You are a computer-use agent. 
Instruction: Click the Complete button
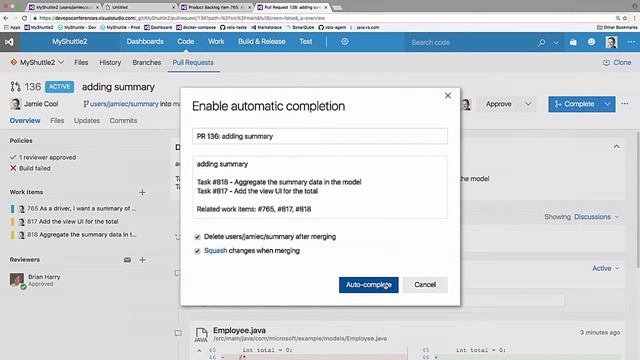point(574,104)
